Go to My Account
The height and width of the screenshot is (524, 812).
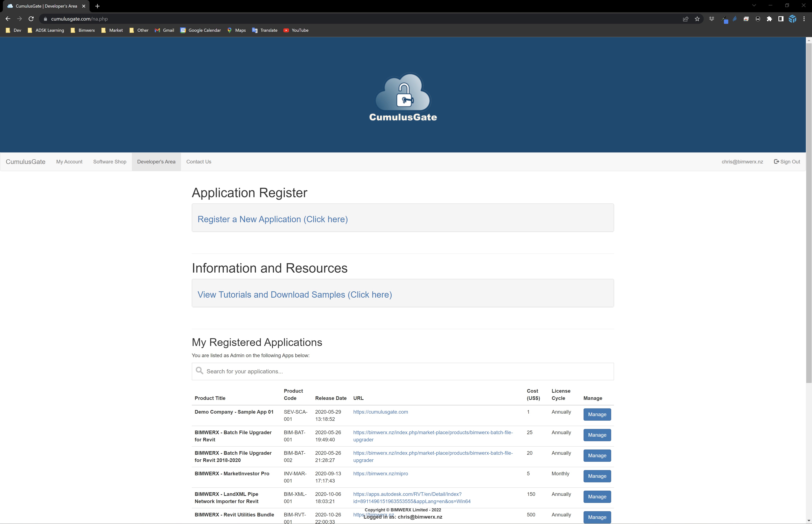click(69, 162)
